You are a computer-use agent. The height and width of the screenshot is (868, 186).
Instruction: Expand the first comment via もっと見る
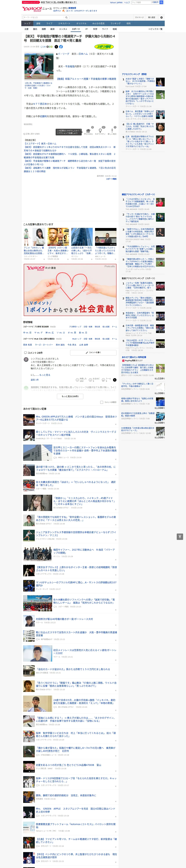(x=45, y=375)
